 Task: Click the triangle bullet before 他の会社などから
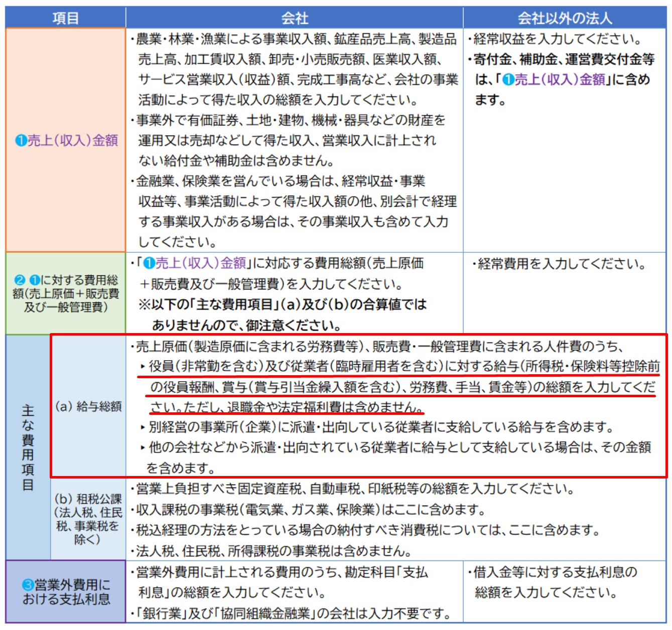(x=143, y=447)
